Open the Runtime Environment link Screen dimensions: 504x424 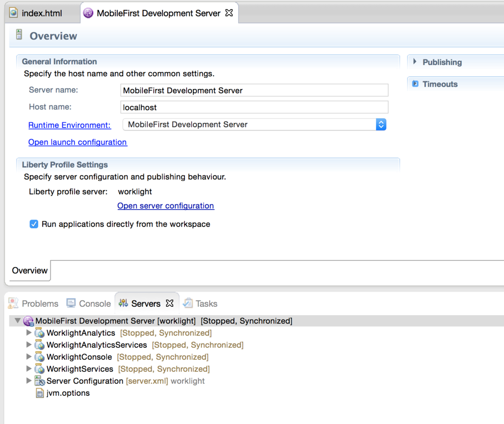(69, 125)
